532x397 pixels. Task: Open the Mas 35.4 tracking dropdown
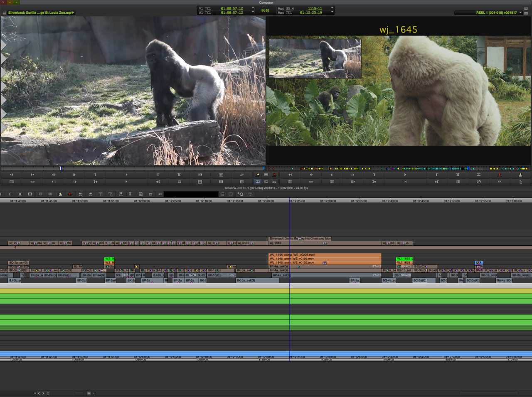click(332, 8)
